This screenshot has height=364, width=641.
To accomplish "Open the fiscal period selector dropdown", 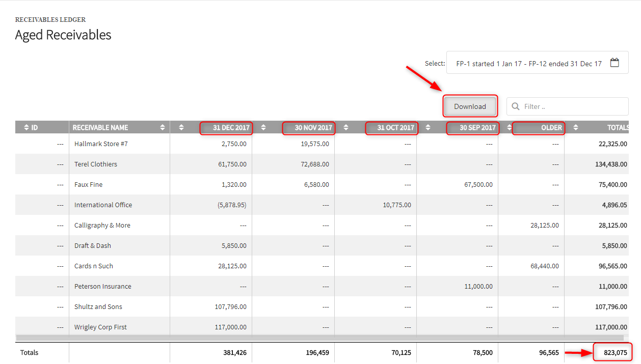I will [537, 63].
